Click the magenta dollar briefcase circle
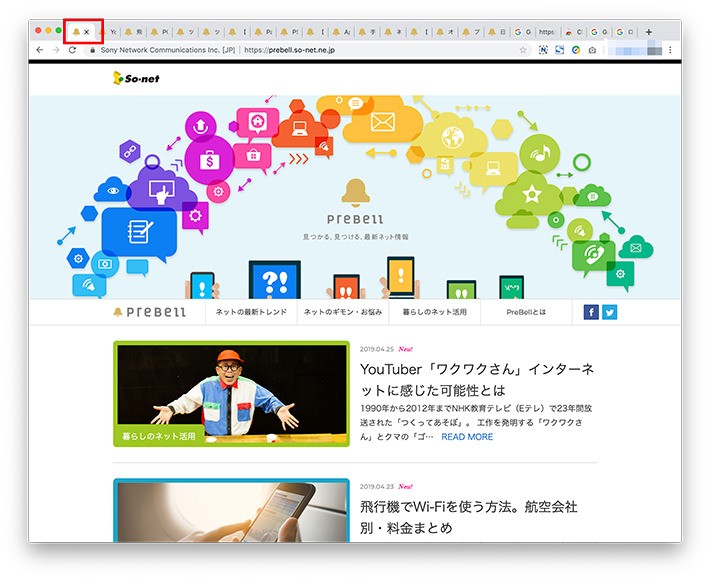Viewport: 710px width, 580px height. (209, 160)
